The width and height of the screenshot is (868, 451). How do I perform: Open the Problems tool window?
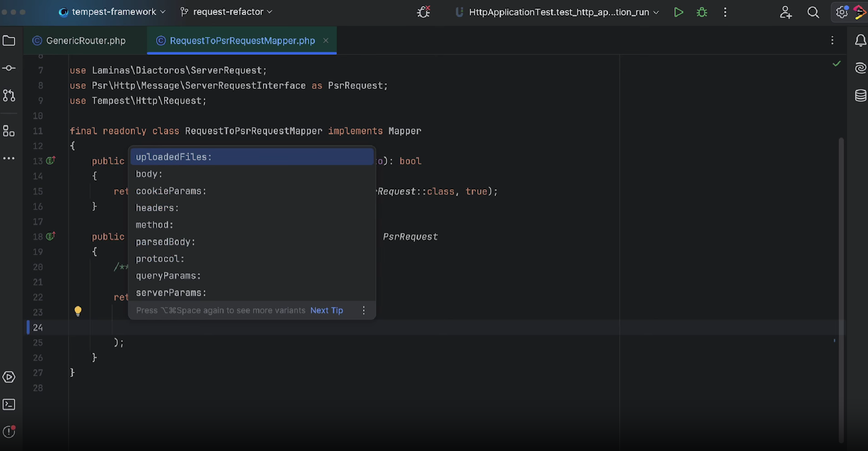(9, 432)
